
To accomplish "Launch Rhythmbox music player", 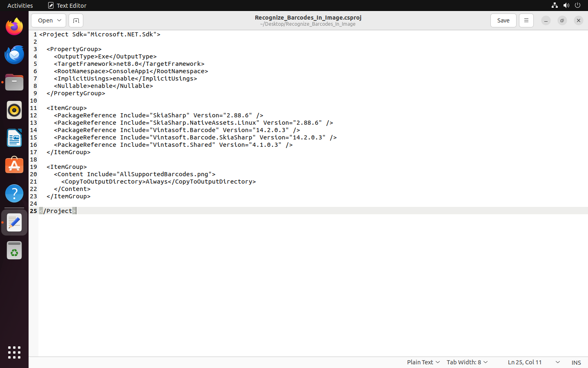I will click(14, 110).
